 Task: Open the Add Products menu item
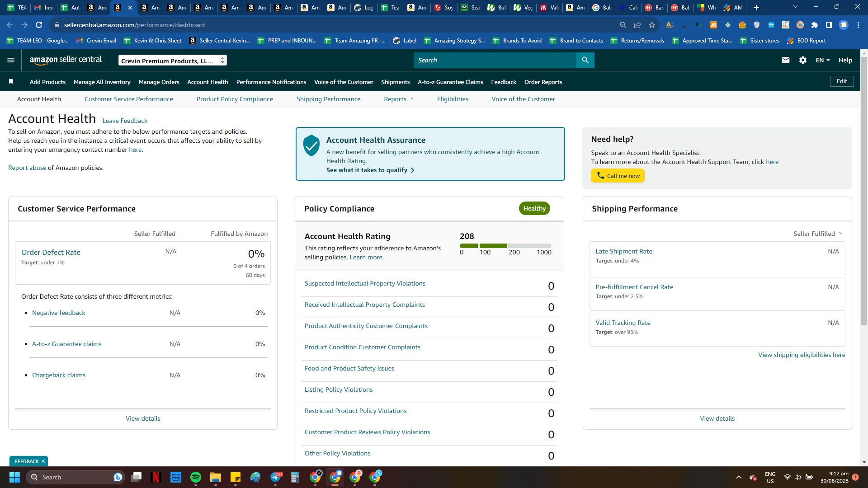tap(47, 82)
